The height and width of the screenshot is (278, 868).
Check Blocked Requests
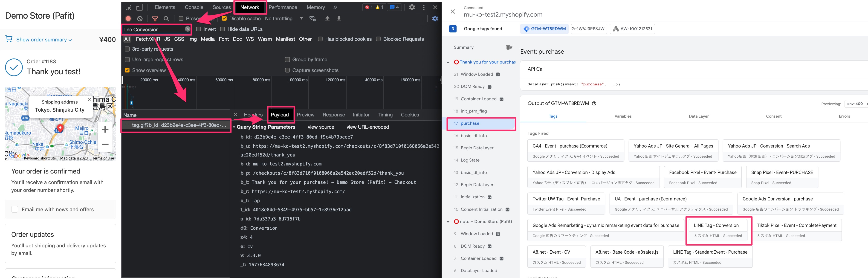(x=378, y=39)
